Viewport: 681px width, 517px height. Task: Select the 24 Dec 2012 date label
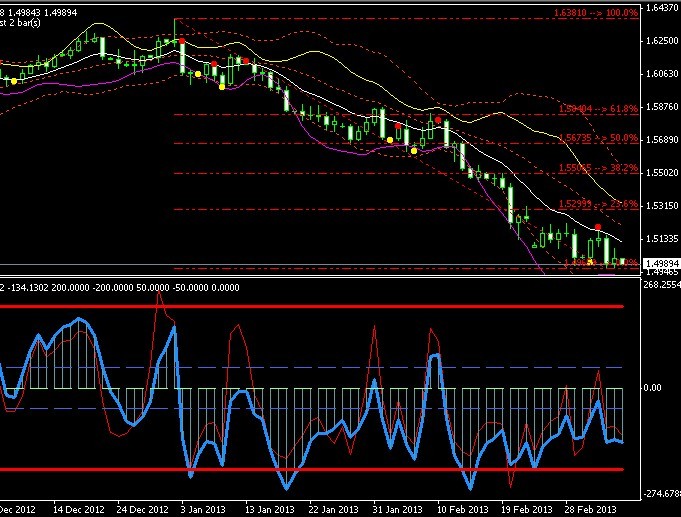click(x=142, y=509)
